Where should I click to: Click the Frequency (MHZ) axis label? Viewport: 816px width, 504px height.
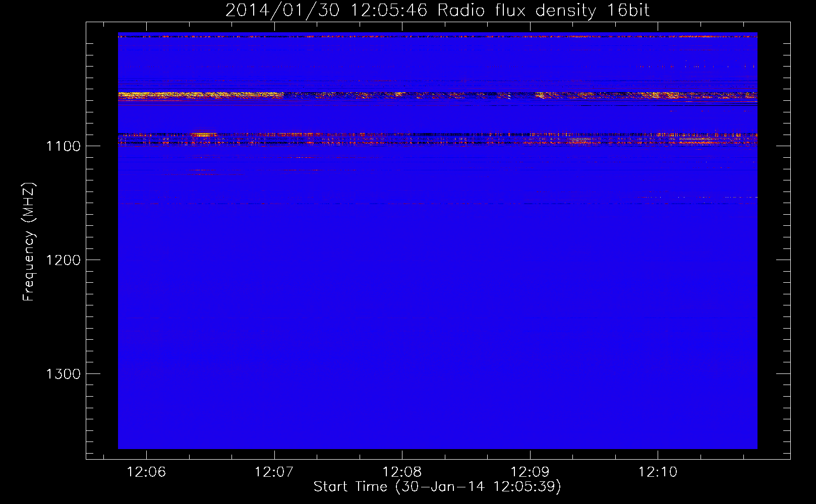29,242
